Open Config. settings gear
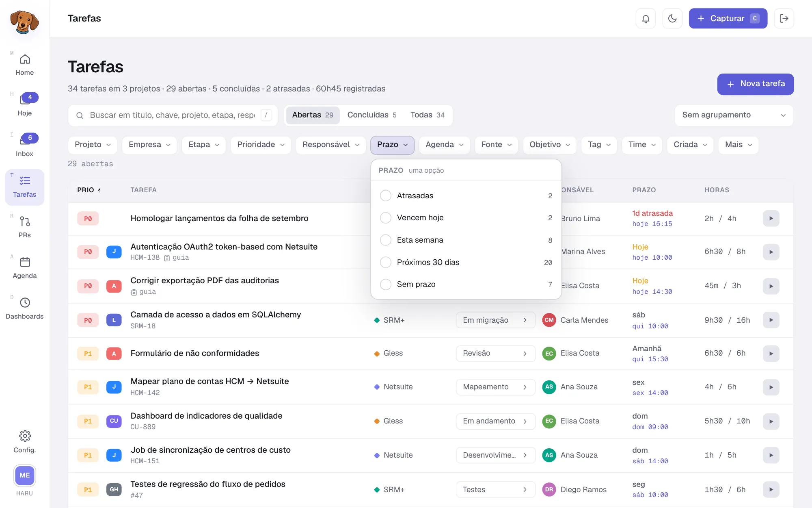Viewport: 812px width, 508px height. [x=25, y=442]
